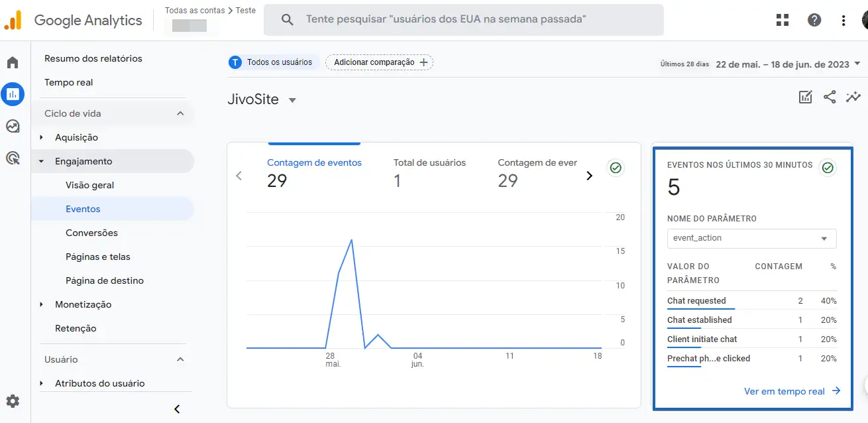Select Conversões in the sidebar
Screen dimensions: 868x423
[x=91, y=233]
